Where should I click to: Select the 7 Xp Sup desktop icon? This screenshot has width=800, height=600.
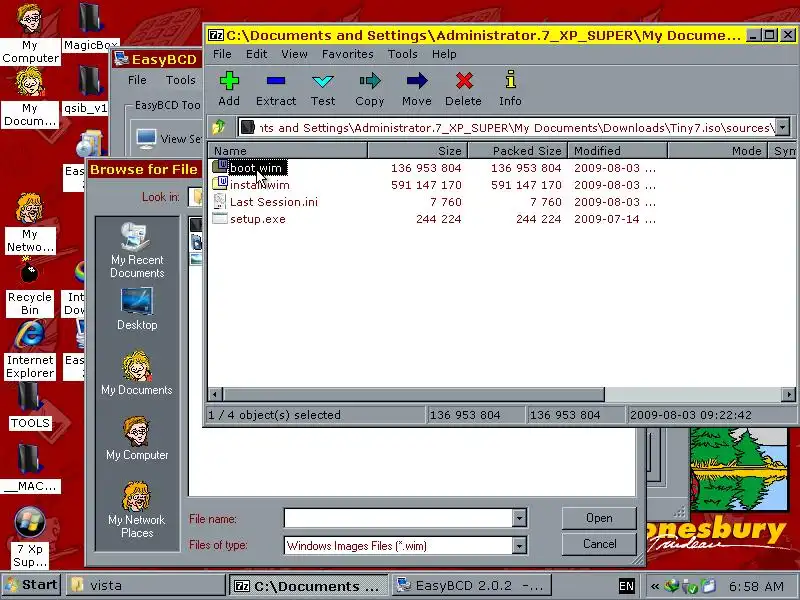click(x=30, y=538)
